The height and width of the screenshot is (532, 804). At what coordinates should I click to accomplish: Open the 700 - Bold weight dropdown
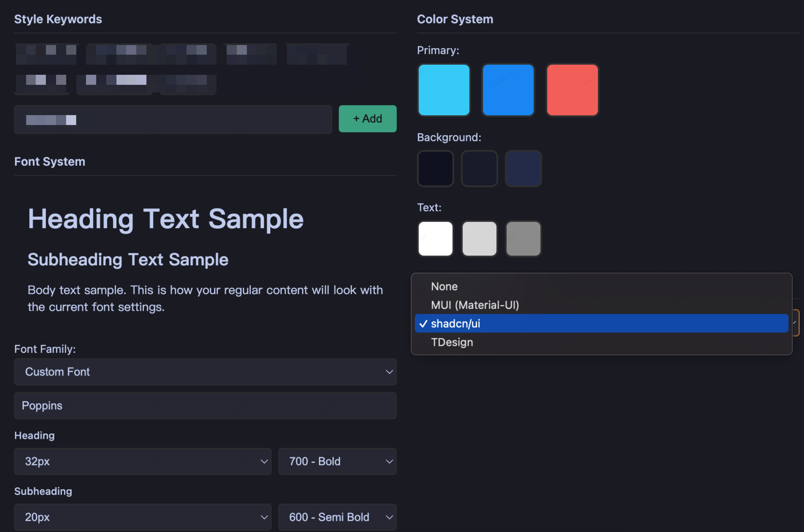pos(337,461)
